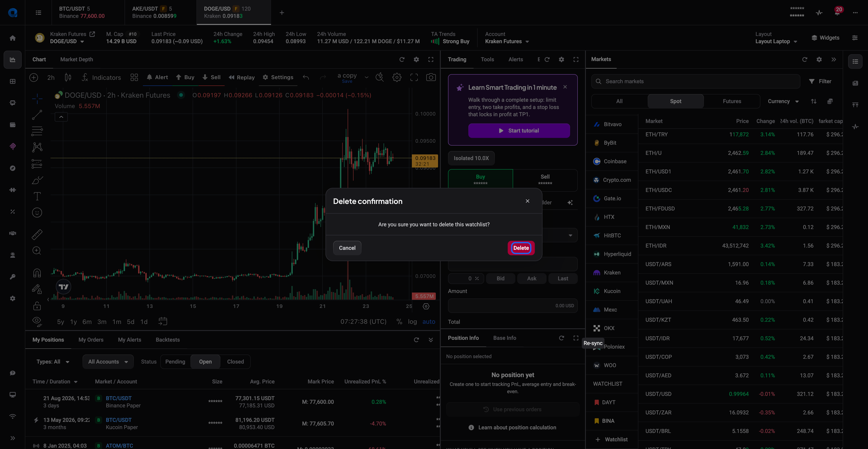
Task: Select the text annotation tool
Action: 37,196
